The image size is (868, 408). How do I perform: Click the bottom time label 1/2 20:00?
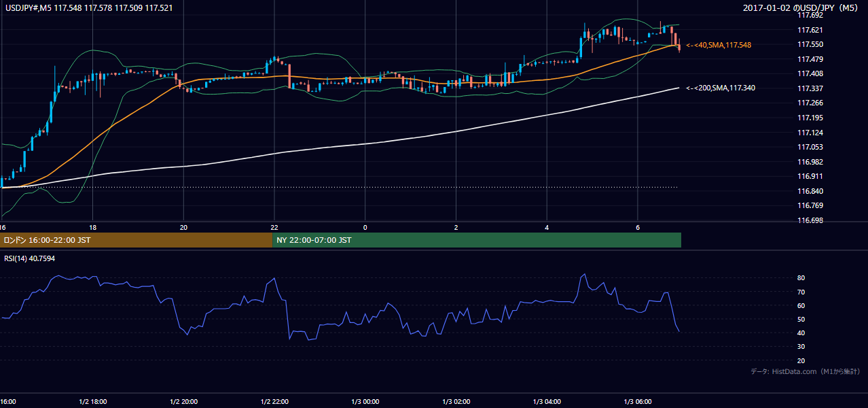[x=183, y=402]
